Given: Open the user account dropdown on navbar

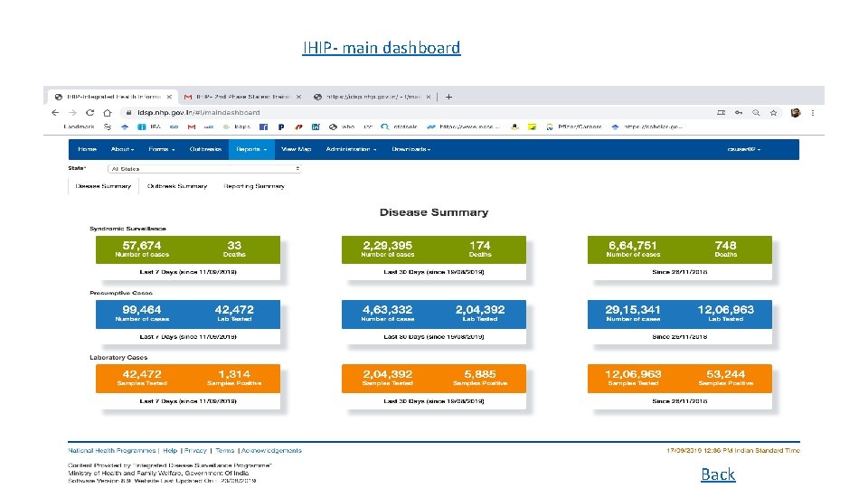Looking at the screenshot, I should [x=743, y=149].
